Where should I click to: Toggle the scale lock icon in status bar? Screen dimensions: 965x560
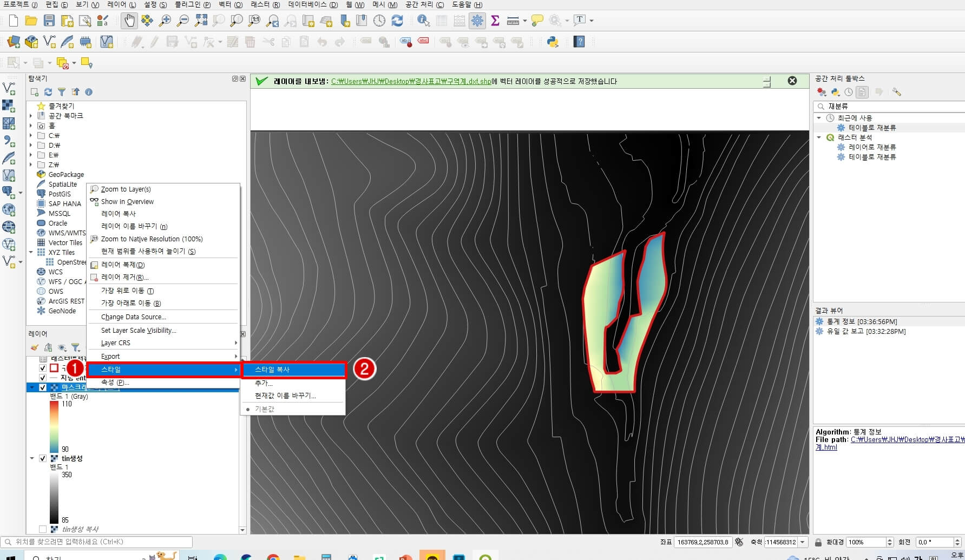[x=819, y=542]
